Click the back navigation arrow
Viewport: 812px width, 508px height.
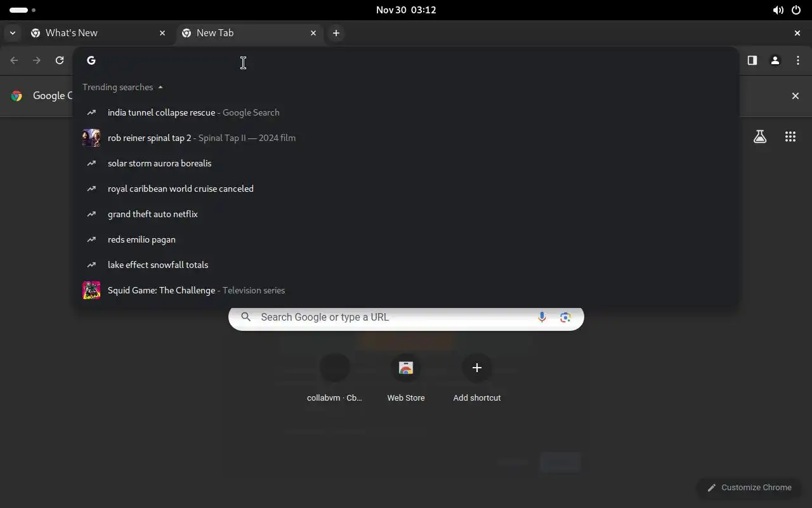[x=14, y=60]
